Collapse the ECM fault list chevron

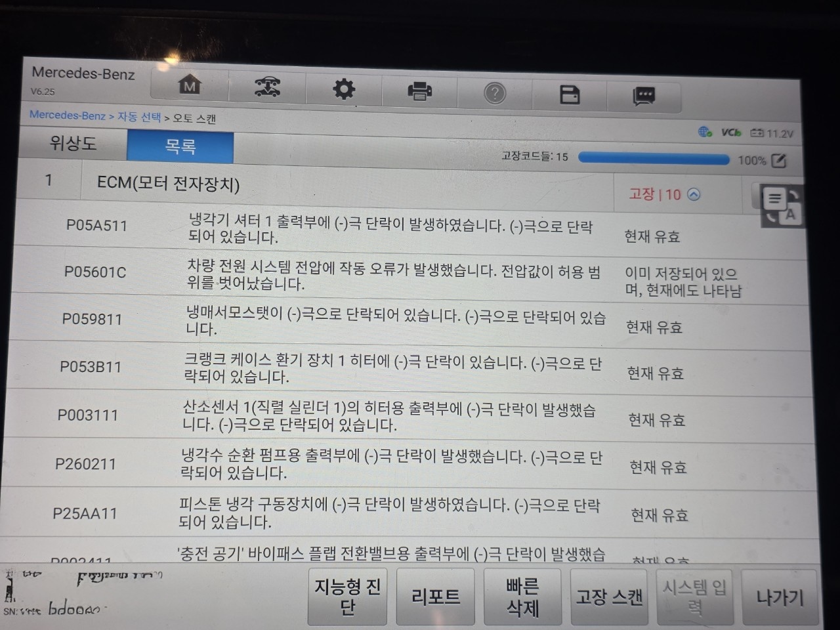coord(694,194)
